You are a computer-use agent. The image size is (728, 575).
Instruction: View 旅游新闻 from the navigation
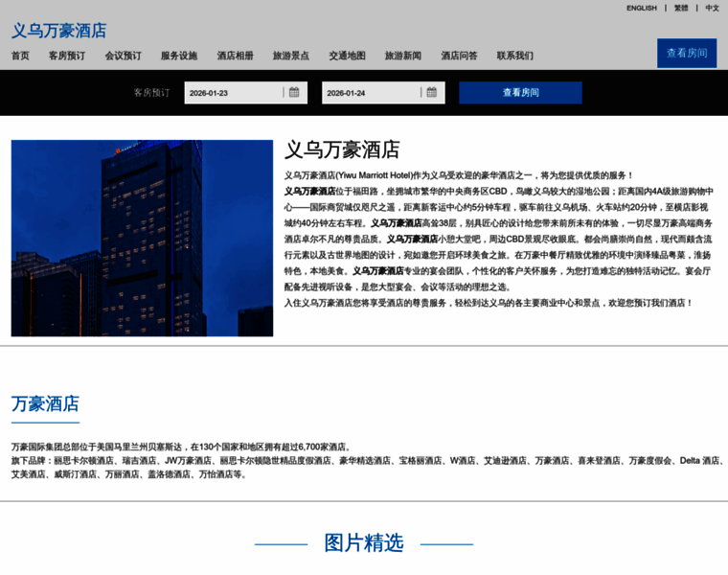(403, 56)
